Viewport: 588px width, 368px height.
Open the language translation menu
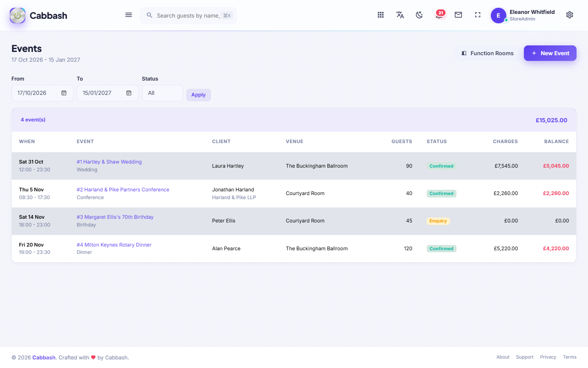tap(400, 15)
